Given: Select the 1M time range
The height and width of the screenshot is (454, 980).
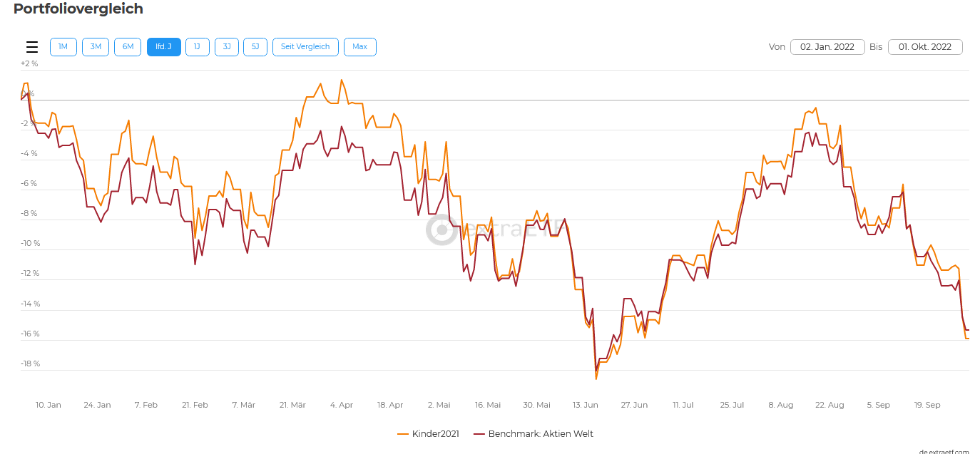Looking at the screenshot, I should tap(63, 47).
